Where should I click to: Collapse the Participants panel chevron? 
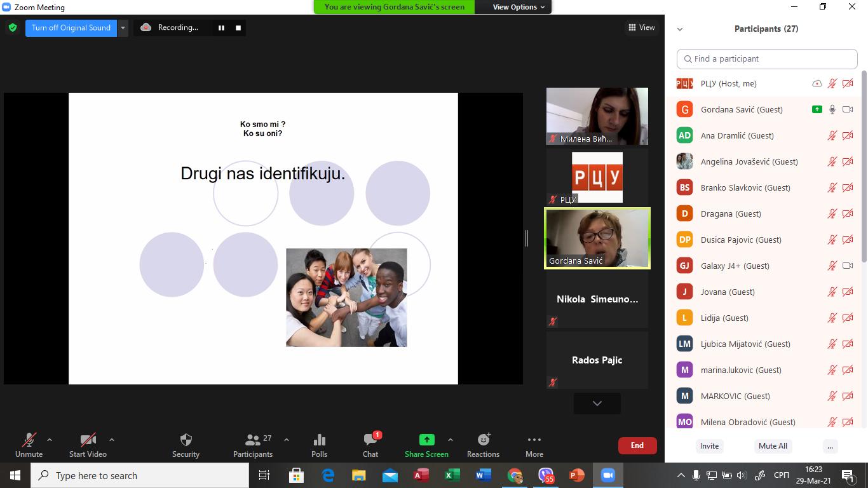click(680, 29)
